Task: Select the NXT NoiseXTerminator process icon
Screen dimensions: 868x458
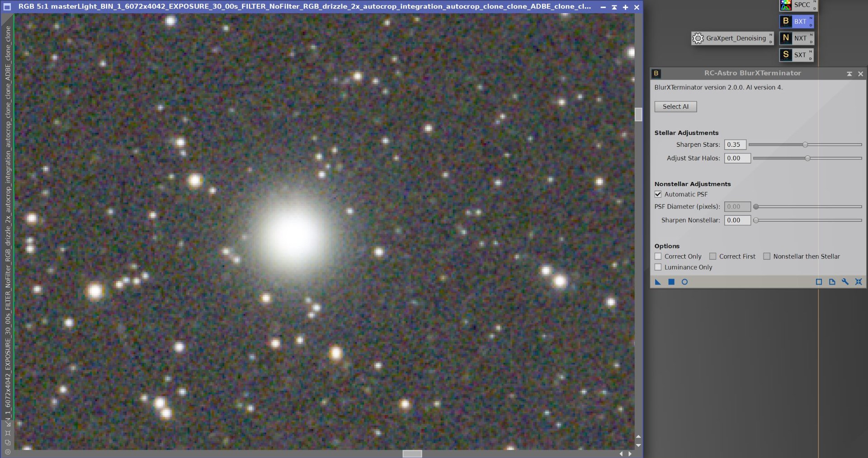Action: (x=796, y=38)
